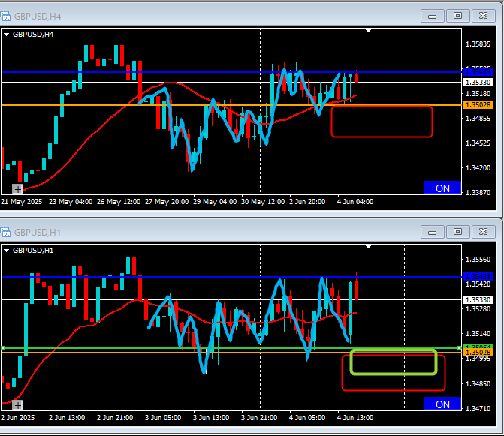The width and height of the screenshot is (504, 436).
Task: Toggle the blue ON button in H1 chart
Action: click(x=442, y=404)
